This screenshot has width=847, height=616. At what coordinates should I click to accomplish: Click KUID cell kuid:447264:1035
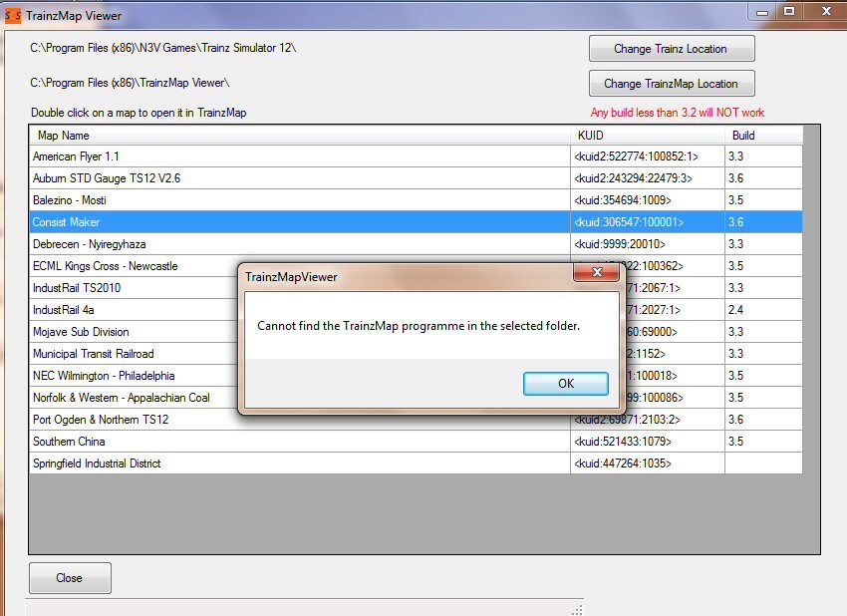pyautogui.click(x=648, y=463)
